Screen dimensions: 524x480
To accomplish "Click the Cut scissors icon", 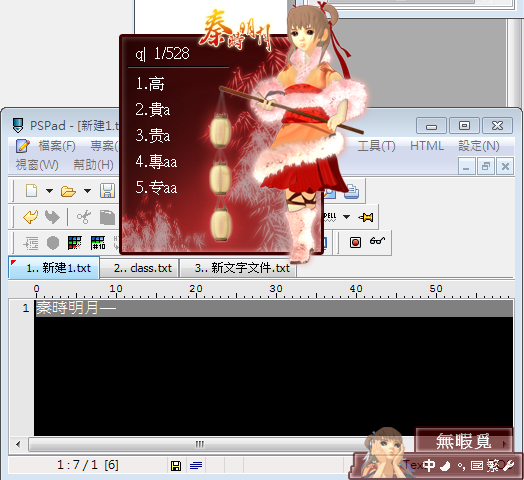I will click(84, 217).
